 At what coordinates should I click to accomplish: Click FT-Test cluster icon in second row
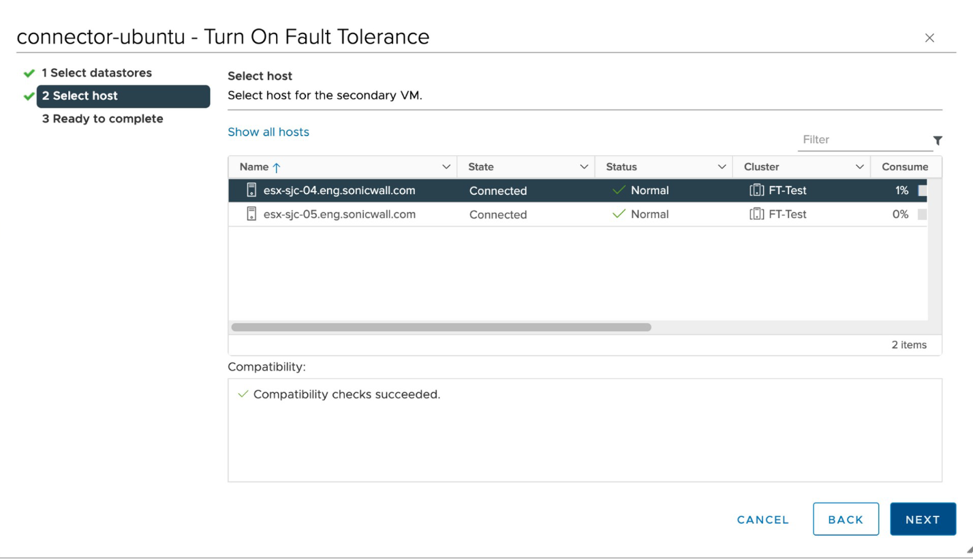(756, 214)
